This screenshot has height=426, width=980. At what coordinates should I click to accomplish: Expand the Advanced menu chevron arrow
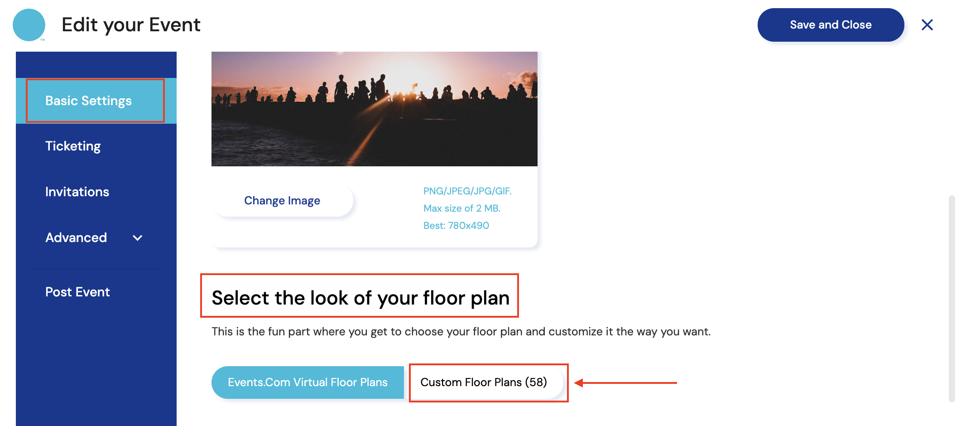pos(138,238)
